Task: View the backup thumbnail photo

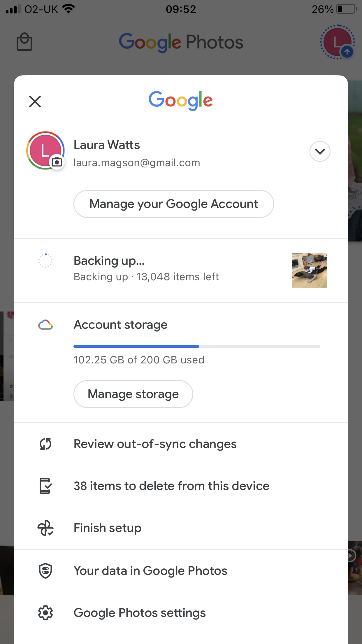Action: point(309,270)
